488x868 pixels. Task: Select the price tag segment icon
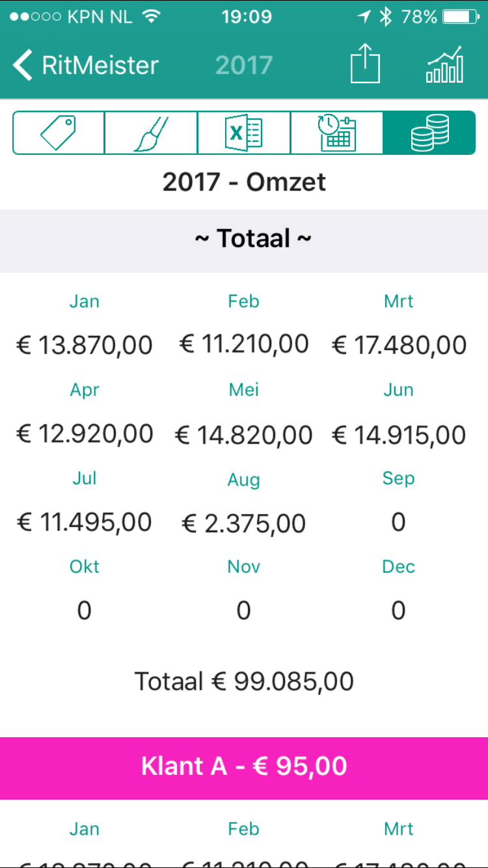pyautogui.click(x=59, y=133)
